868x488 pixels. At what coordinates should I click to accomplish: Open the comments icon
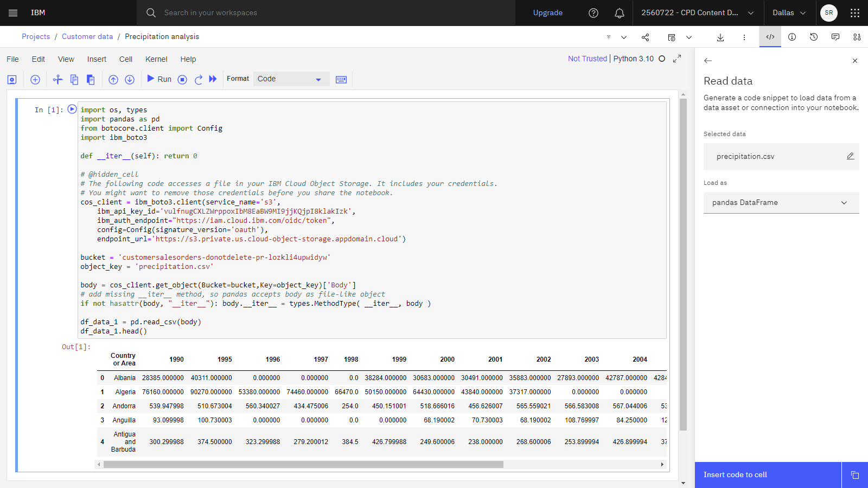point(835,37)
